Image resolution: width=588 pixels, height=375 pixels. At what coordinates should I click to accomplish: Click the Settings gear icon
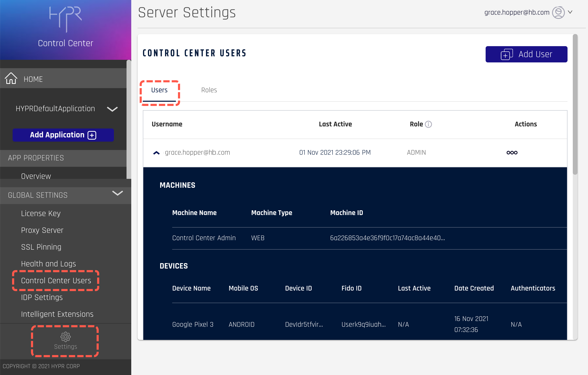point(65,337)
